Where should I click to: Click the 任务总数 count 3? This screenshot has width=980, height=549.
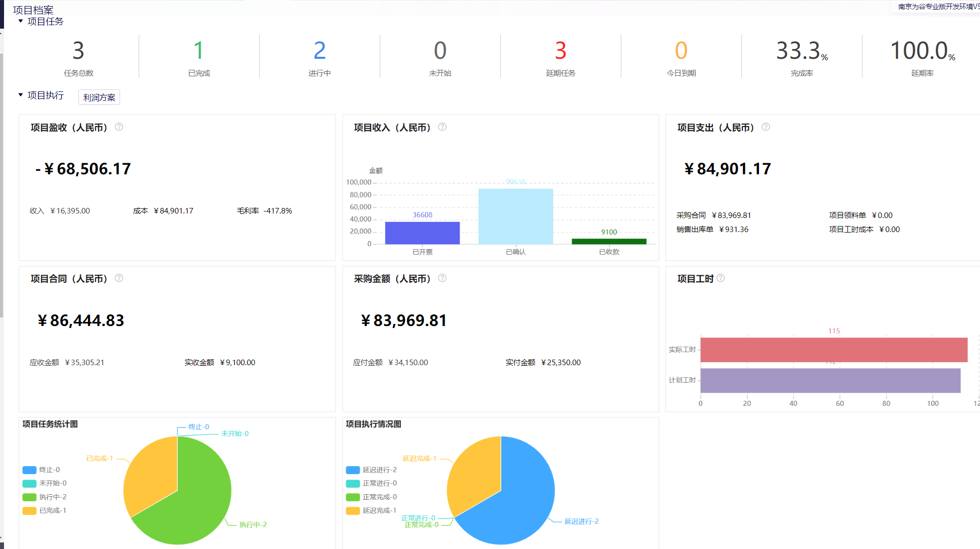point(78,51)
